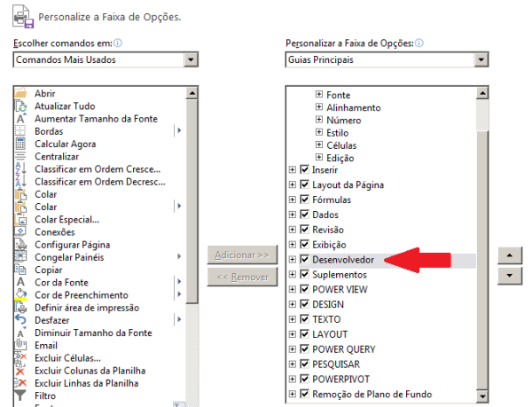532x407 pixels.
Task: Click the Definir área de impressão icon
Action: (x=20, y=308)
